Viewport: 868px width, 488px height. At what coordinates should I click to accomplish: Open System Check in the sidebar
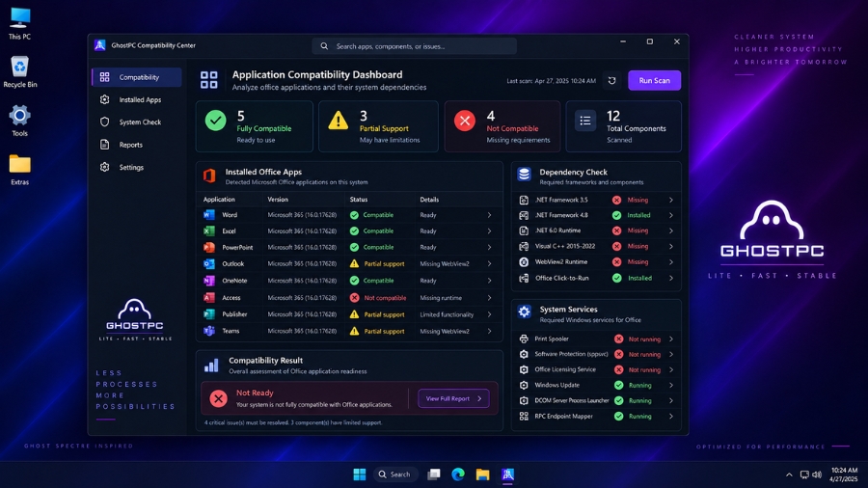tap(137, 122)
